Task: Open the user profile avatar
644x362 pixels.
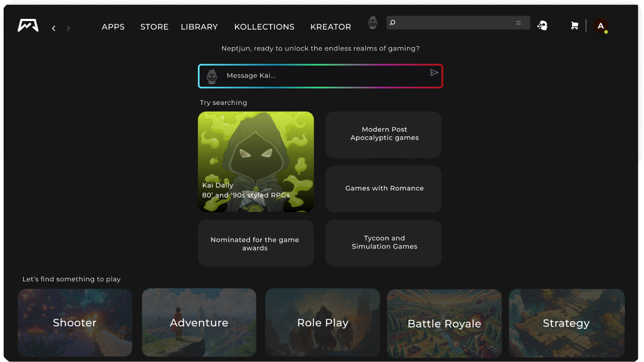Action: click(x=601, y=26)
